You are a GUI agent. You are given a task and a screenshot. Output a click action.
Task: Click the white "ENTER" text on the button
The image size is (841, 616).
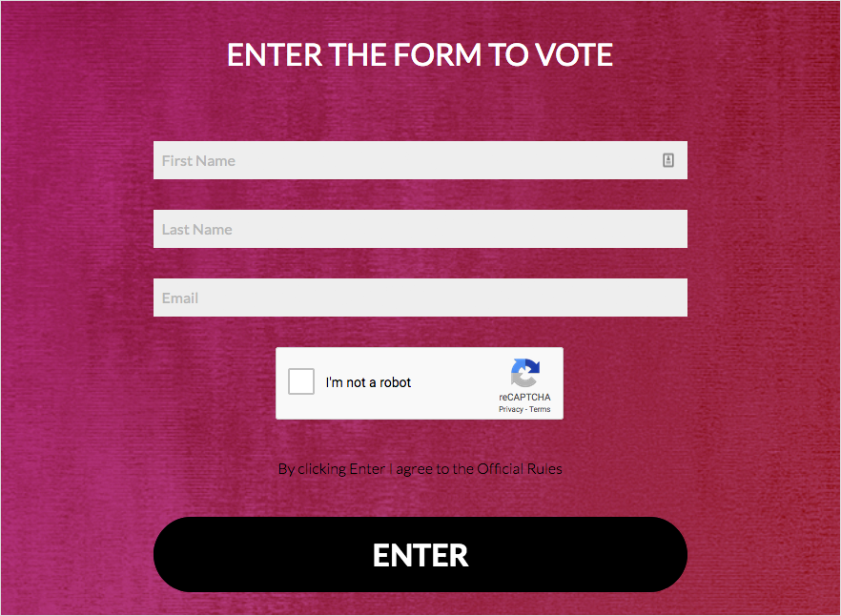click(420, 555)
